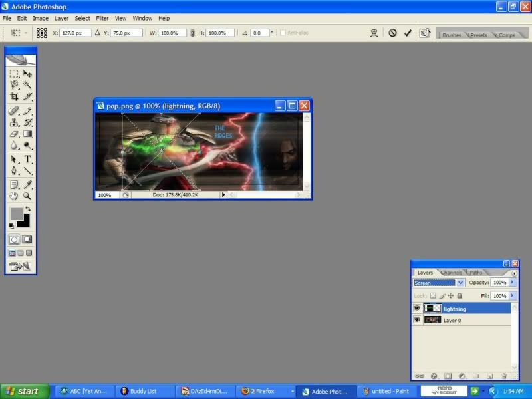Select the Slice tool
Viewport: 532px width, 399px height.
click(x=27, y=96)
